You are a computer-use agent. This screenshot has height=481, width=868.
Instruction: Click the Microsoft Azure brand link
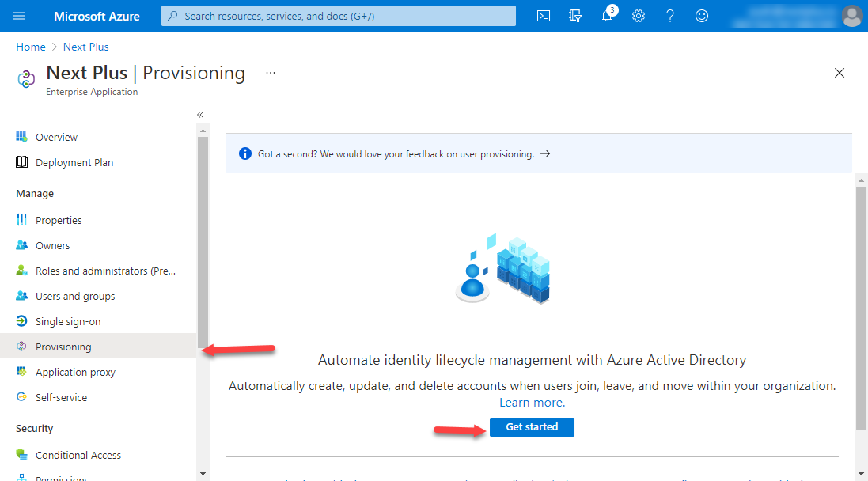pos(97,16)
